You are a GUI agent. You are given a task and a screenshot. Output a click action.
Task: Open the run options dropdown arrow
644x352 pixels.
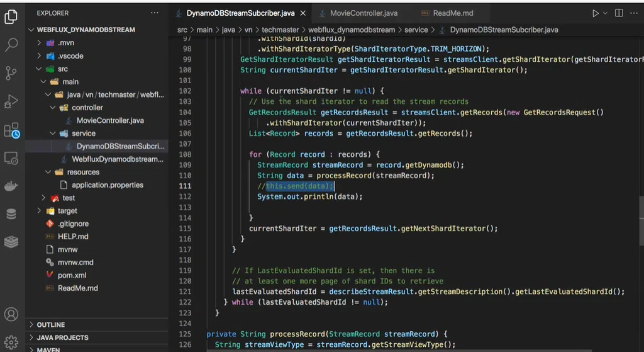[x=605, y=13]
